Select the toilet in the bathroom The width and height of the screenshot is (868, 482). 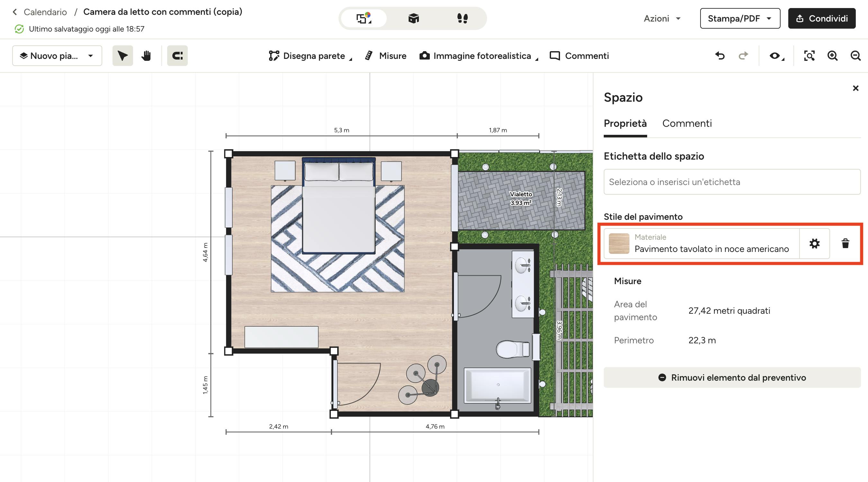(512, 349)
